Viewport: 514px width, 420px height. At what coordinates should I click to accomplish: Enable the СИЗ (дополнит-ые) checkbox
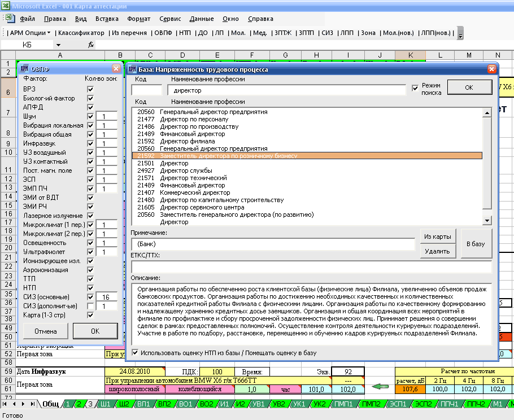(90, 306)
